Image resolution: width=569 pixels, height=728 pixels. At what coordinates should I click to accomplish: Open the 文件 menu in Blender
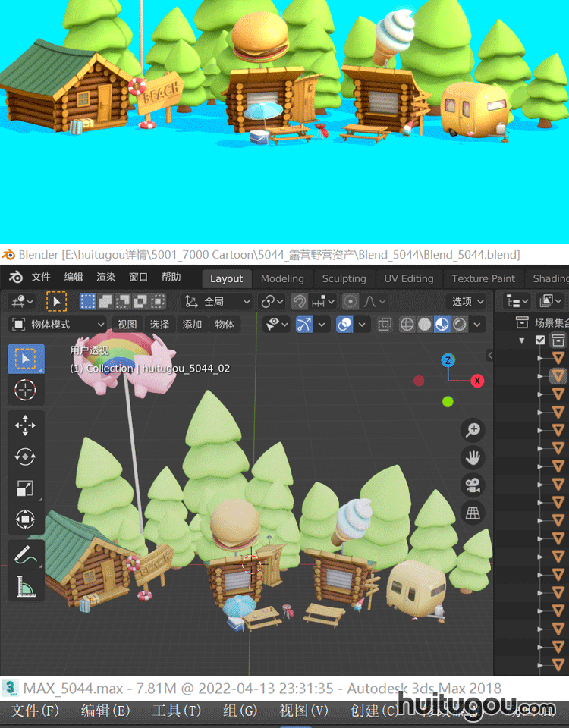coord(41,277)
